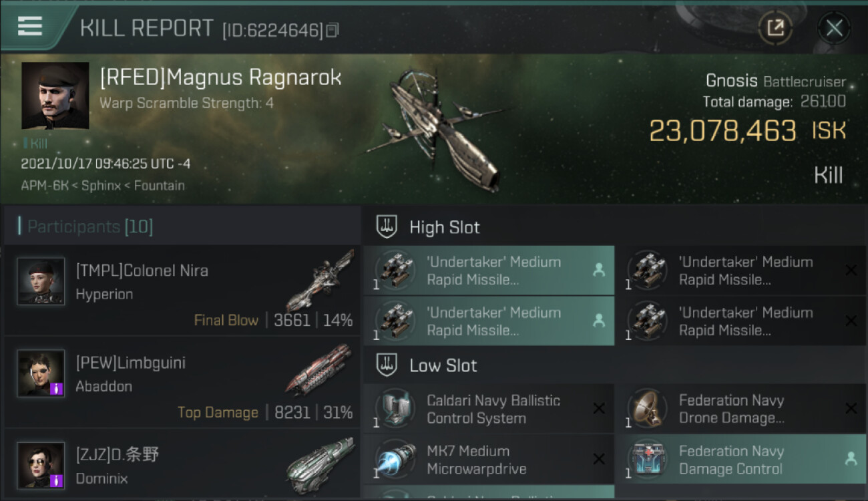868x501 pixels.
Task: Select the Federation Navy Damage Control module
Action: (741, 460)
